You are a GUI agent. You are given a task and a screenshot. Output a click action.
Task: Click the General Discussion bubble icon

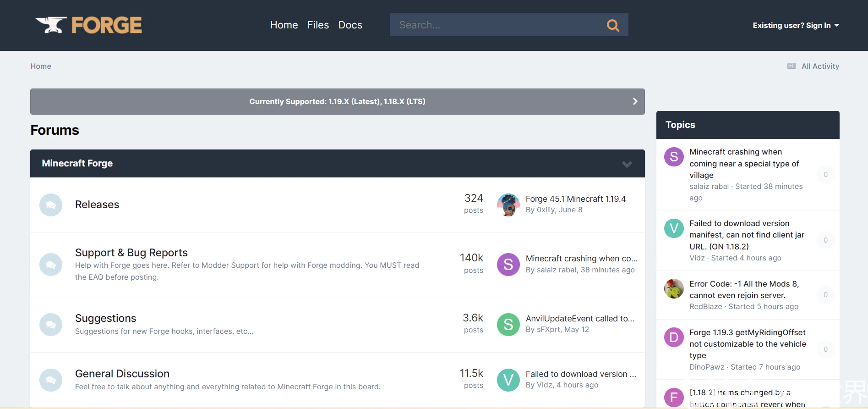[51, 380]
